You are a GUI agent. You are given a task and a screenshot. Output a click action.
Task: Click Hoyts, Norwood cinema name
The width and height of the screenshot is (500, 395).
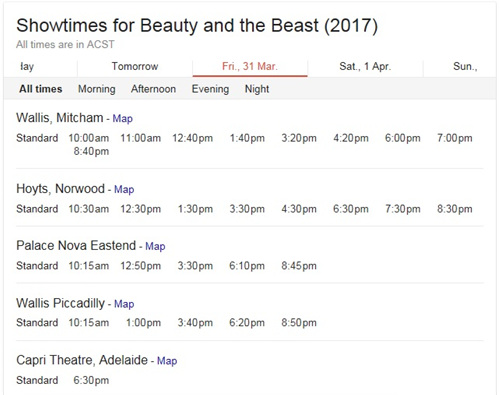point(60,189)
